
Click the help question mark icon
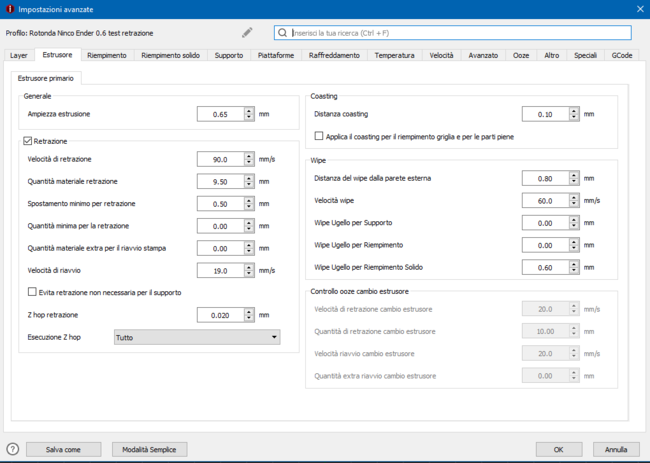point(13,449)
